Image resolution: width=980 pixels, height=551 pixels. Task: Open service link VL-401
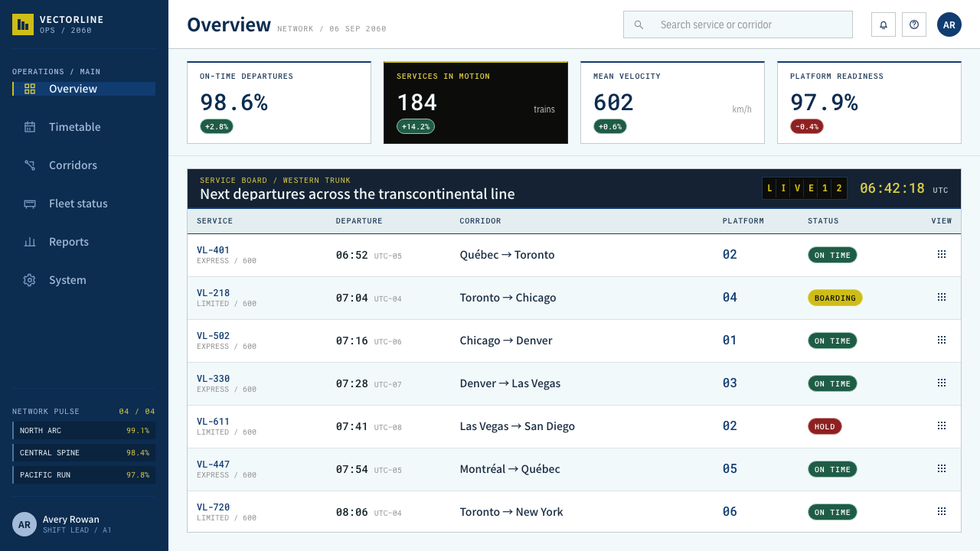pyautogui.click(x=213, y=249)
